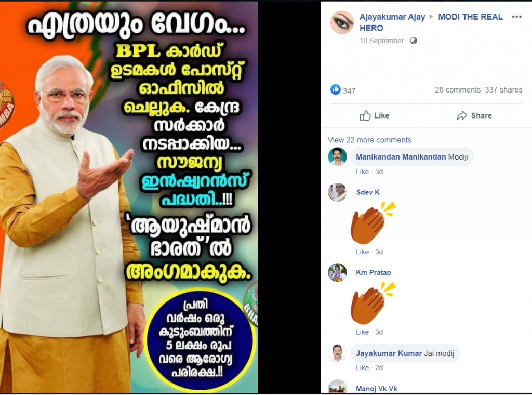This screenshot has width=532, height=395.
Task: Click the Modi poster photo
Action: [x=129, y=197]
